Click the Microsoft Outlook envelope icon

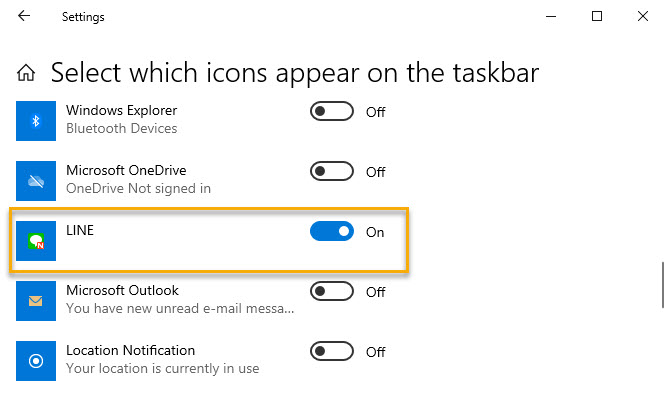pos(36,301)
